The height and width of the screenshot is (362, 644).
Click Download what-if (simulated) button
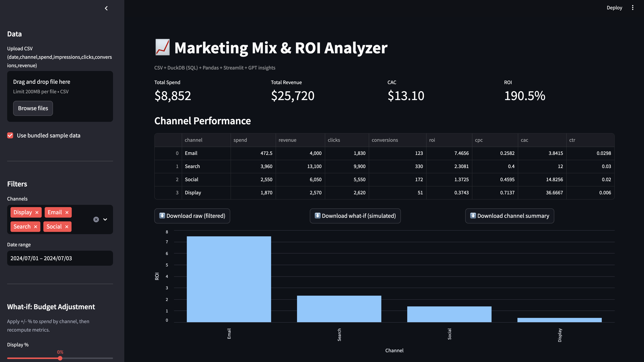pyautogui.click(x=355, y=216)
